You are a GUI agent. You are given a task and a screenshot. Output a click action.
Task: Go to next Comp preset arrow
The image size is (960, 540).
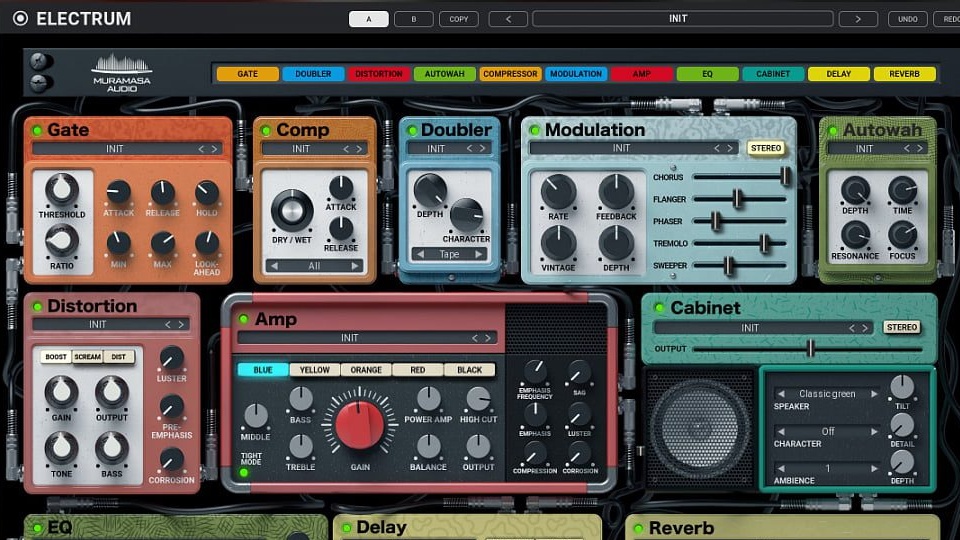359,149
